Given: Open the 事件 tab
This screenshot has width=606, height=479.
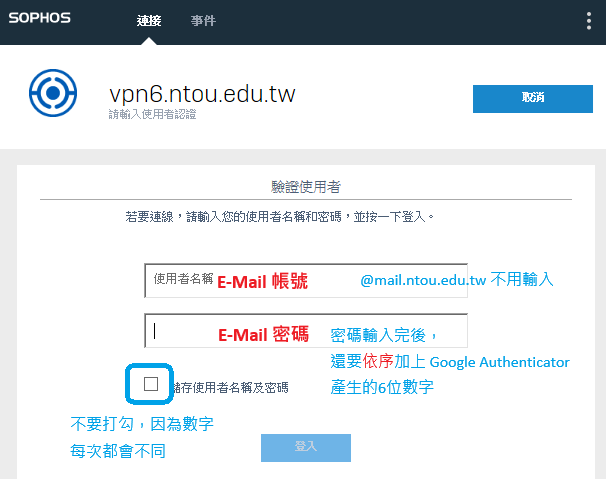Looking at the screenshot, I should coord(203,21).
